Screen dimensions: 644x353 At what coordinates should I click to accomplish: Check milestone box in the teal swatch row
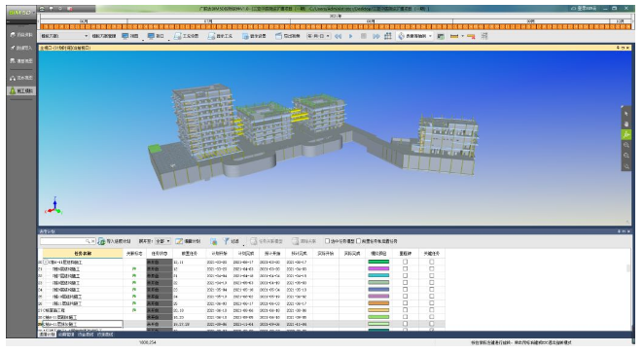(x=405, y=276)
